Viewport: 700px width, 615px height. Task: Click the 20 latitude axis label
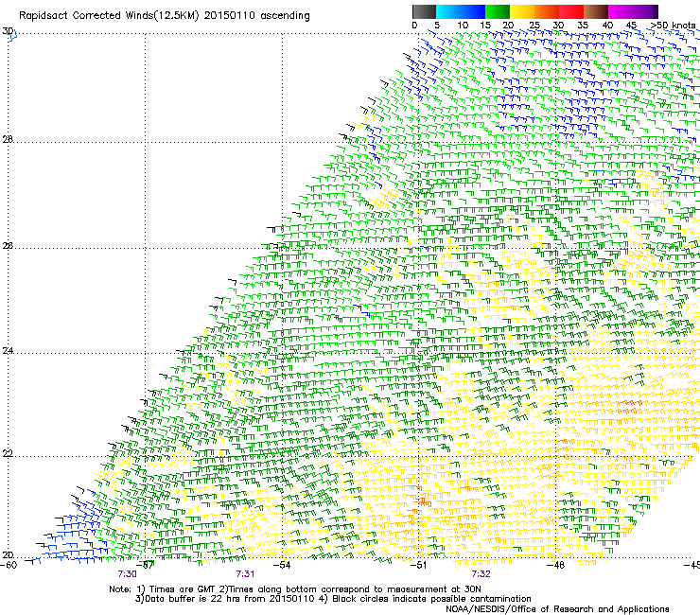[8, 555]
